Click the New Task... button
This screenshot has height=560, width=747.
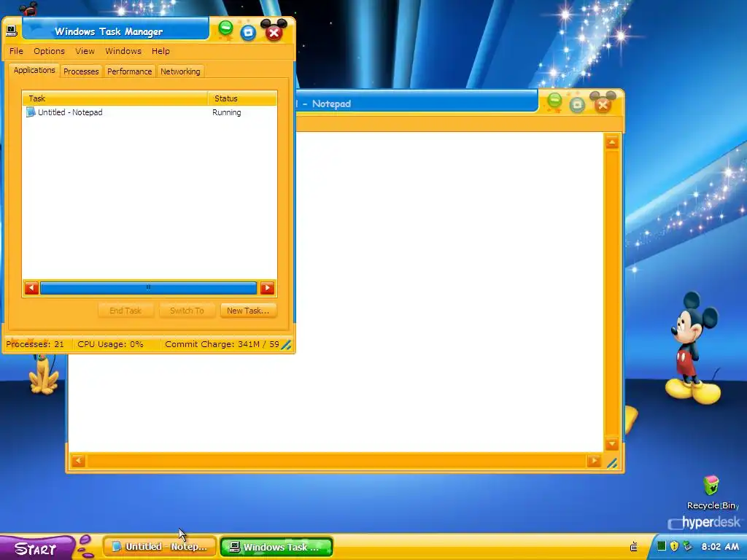[248, 311]
